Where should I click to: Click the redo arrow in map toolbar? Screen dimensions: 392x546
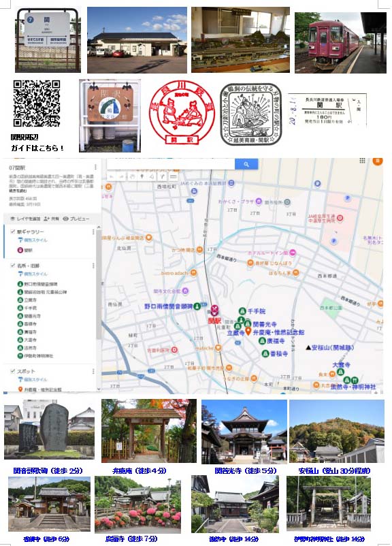click(122, 177)
